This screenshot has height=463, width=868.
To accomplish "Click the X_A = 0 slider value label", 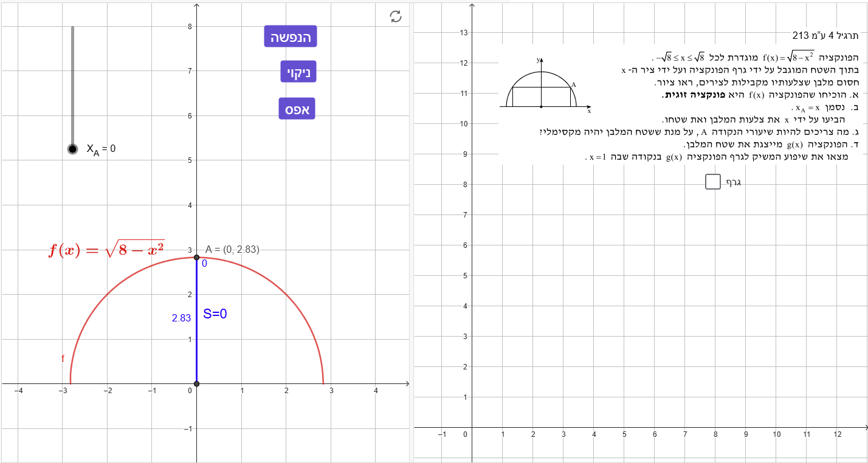I will [x=101, y=149].
